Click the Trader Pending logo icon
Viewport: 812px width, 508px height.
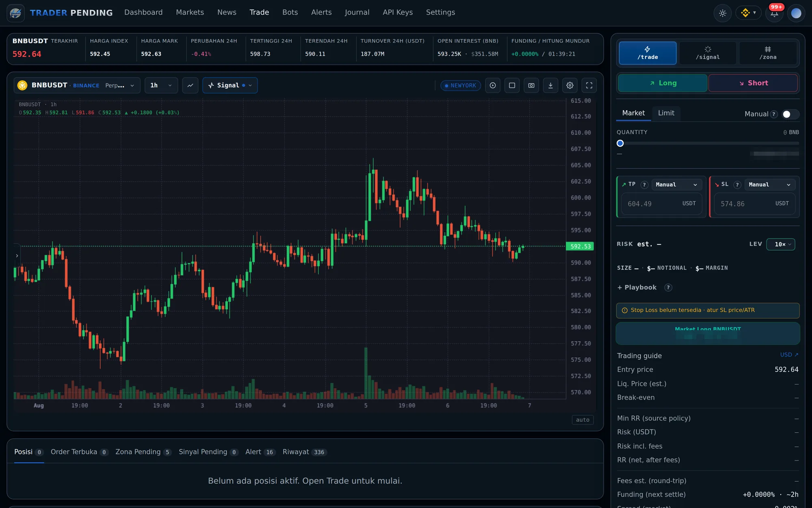pyautogui.click(x=16, y=13)
